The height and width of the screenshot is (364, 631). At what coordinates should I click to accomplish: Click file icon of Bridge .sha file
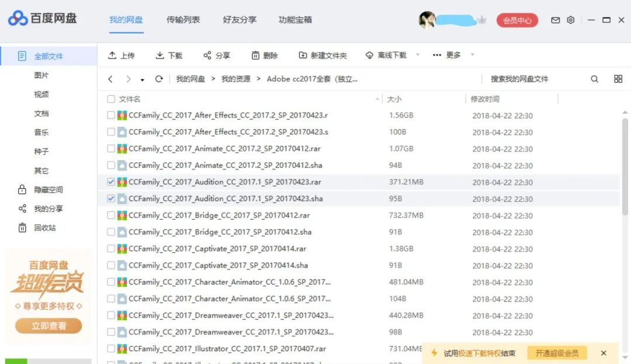pos(122,232)
